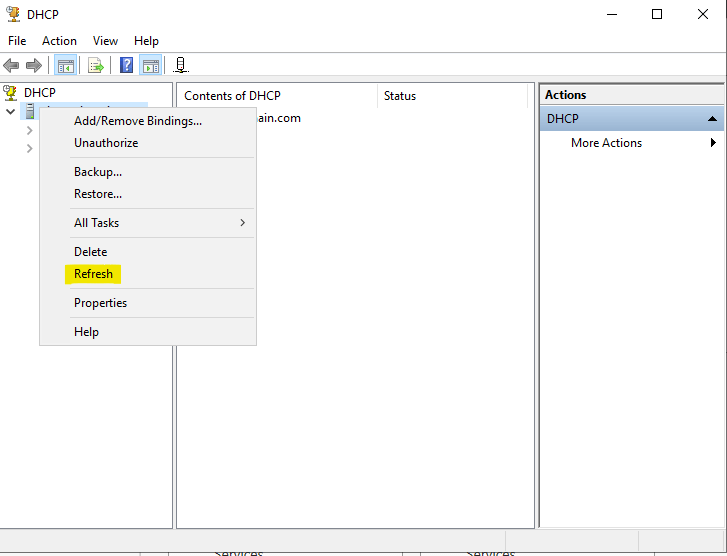Choose Refresh from the context menu

(93, 274)
